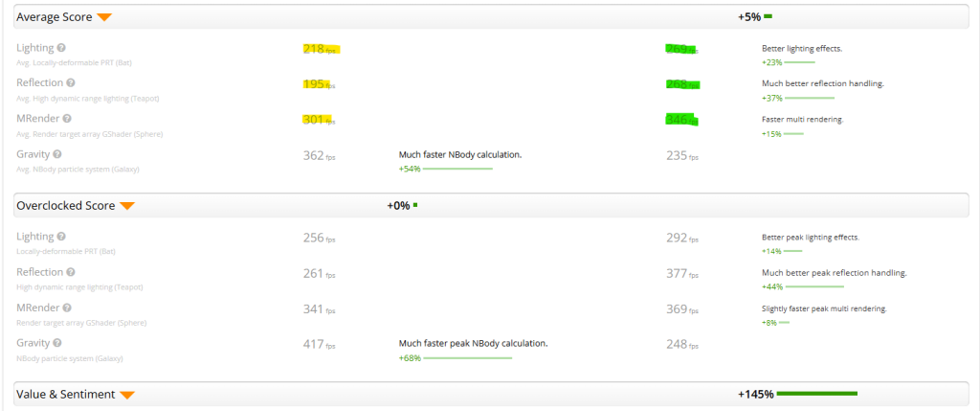Show help for Gravity in Overclocked Score
The image size is (980, 411).
pos(57,343)
